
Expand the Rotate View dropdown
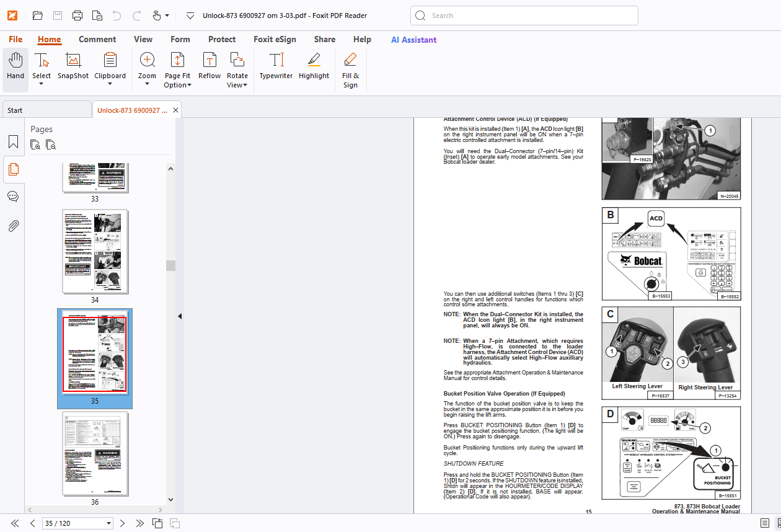245,86
